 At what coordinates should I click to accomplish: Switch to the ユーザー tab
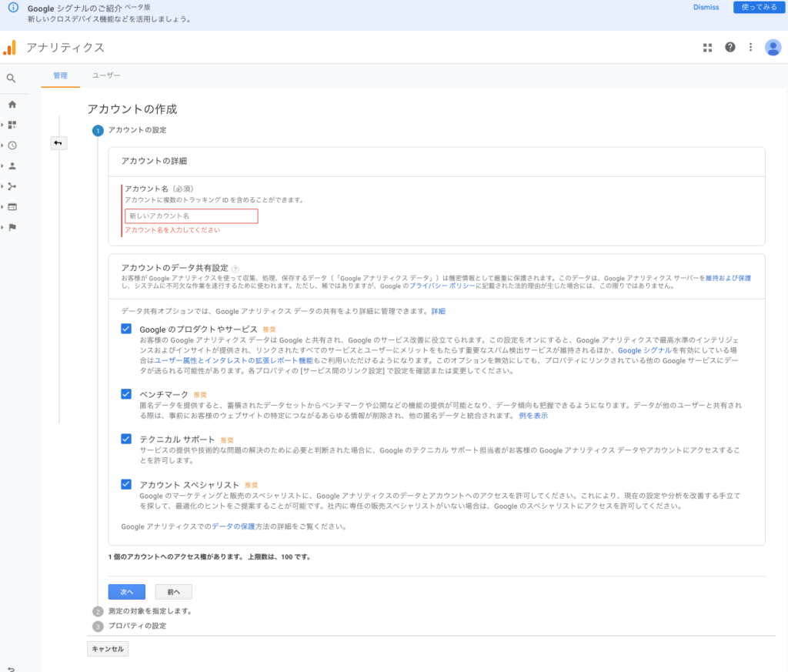click(106, 75)
